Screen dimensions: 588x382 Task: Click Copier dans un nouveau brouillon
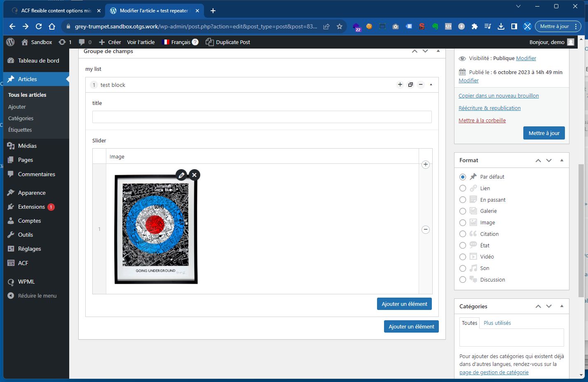[499, 96]
